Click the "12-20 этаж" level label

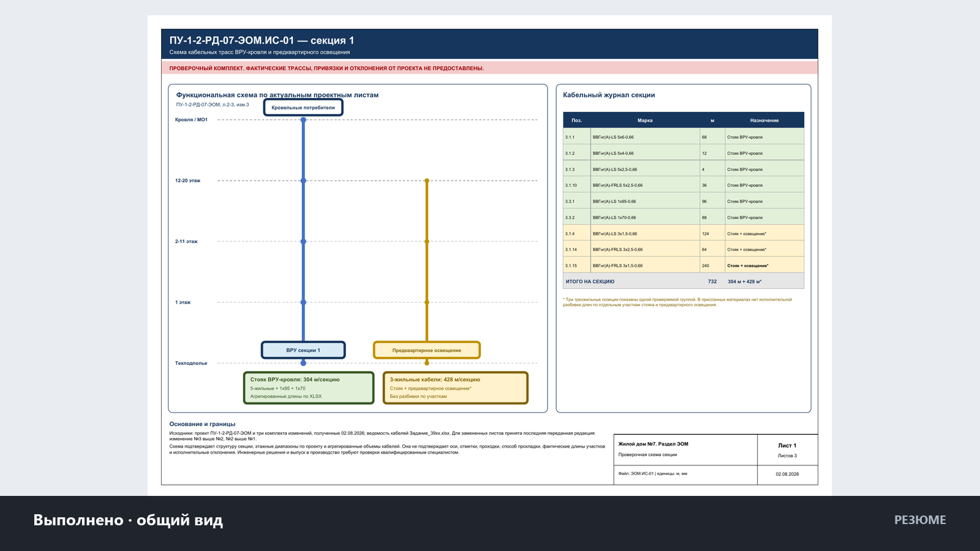tap(187, 181)
